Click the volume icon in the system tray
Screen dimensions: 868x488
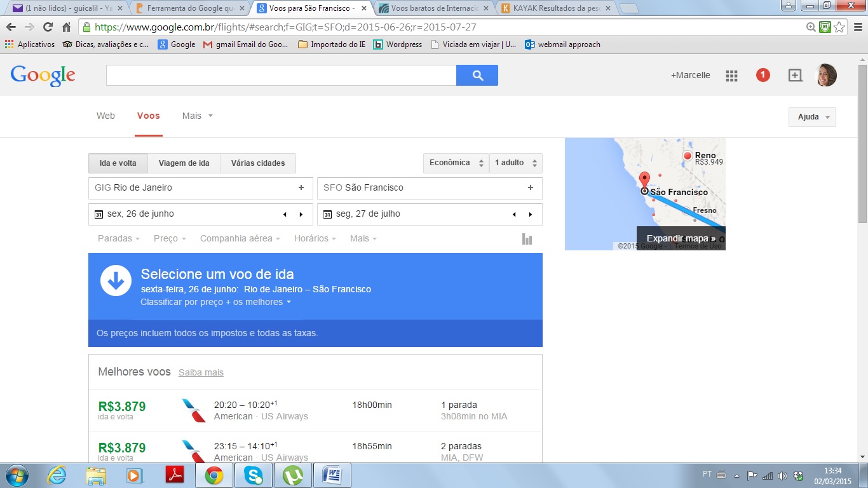(x=782, y=476)
